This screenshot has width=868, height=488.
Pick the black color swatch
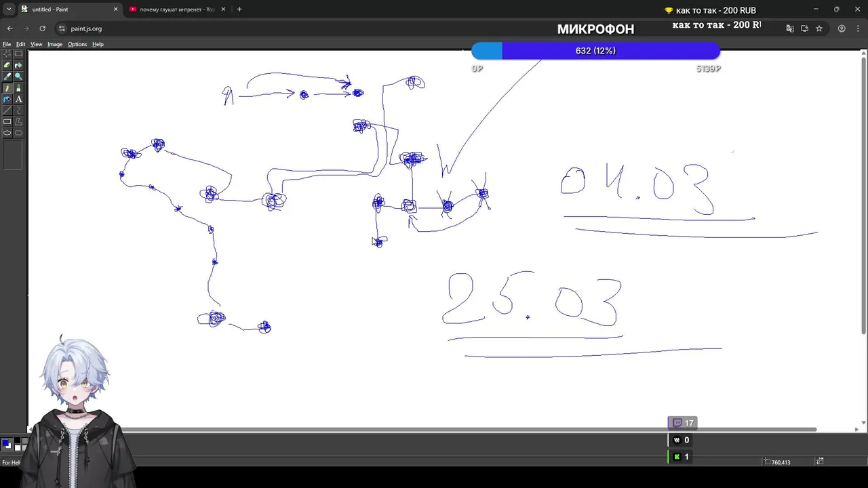[x=18, y=441]
